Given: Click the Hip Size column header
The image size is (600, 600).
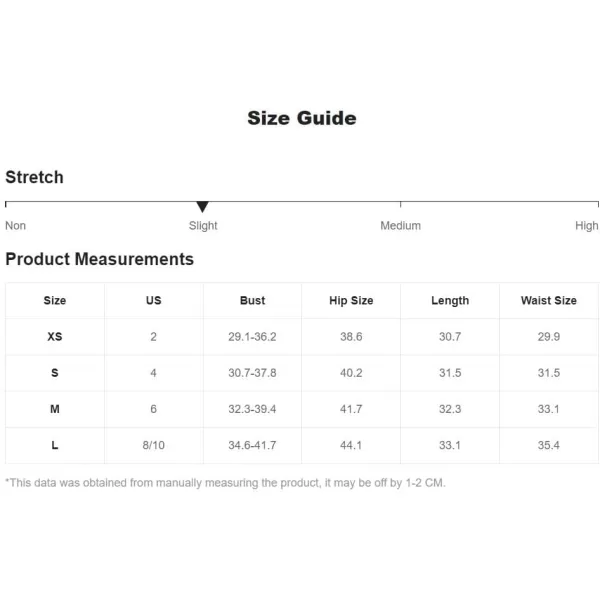Looking at the screenshot, I should tap(351, 300).
